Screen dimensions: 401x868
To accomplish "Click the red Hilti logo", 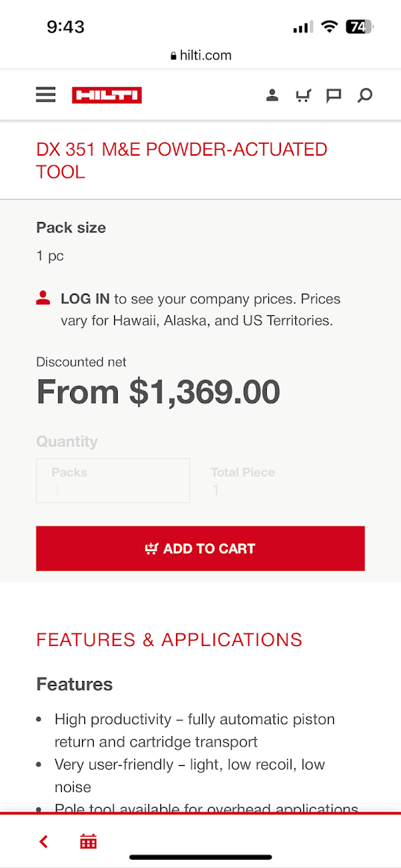I will [x=107, y=95].
